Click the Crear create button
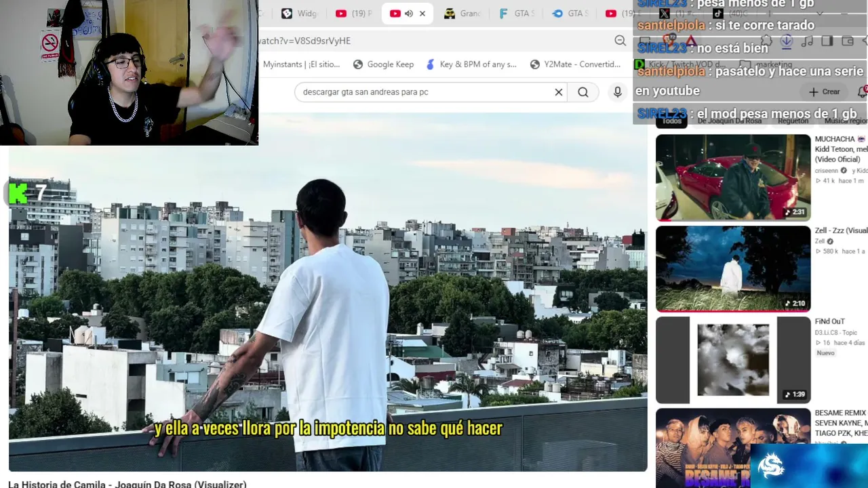868x488 pixels. (x=825, y=92)
